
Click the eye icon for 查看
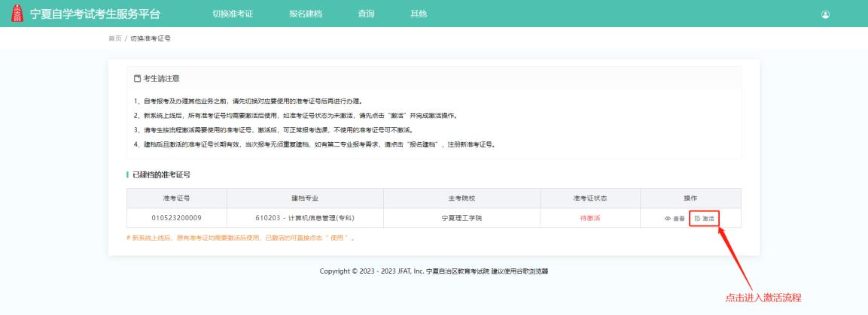click(667, 218)
